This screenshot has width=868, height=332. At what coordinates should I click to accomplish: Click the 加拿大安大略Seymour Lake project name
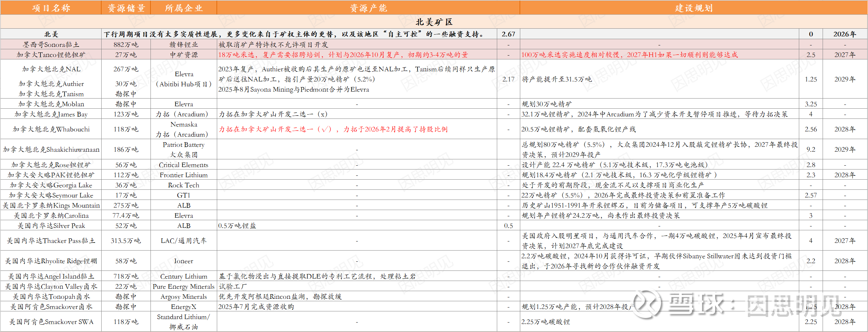pyautogui.click(x=51, y=195)
